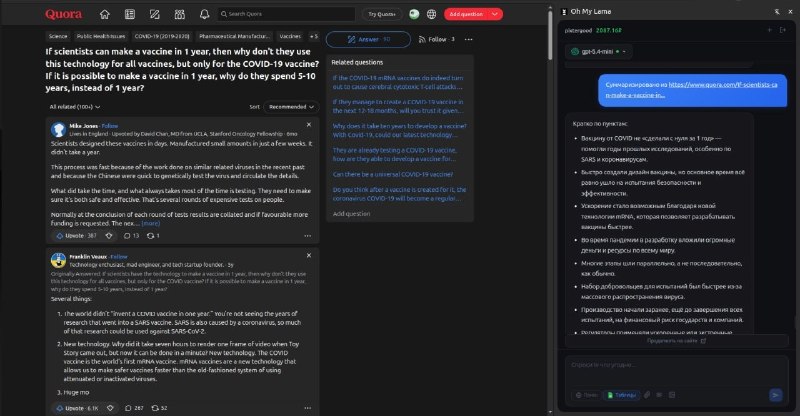Select the Public Health Issues topic tag
Viewport: 800px width, 416px height.
tap(94, 35)
